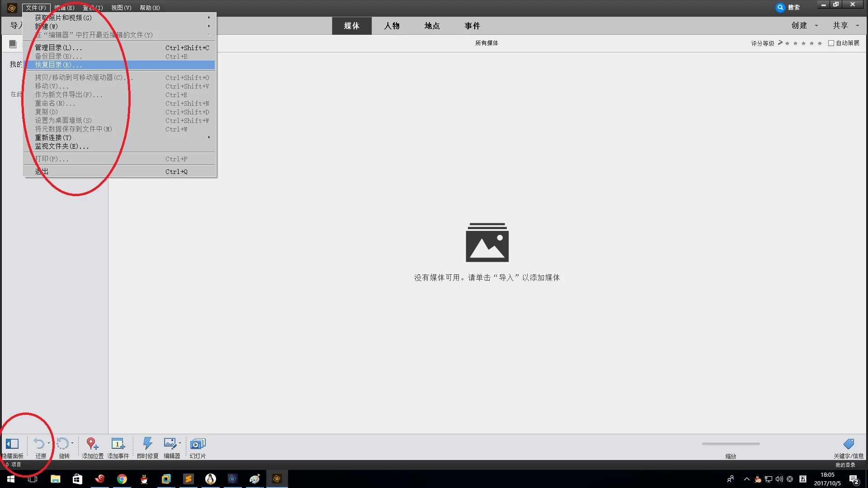The height and width of the screenshot is (488, 868).
Task: Click the Add Location (添加位置) pin icon
Action: (92, 444)
